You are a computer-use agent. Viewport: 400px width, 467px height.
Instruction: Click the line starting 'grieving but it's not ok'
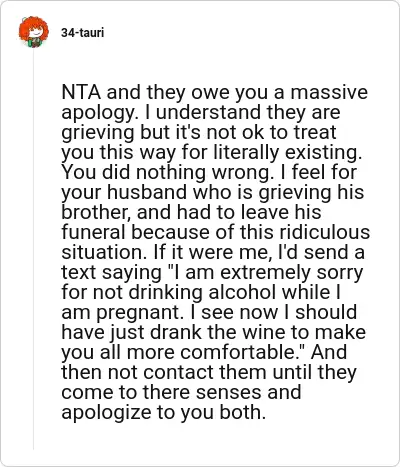199,132
